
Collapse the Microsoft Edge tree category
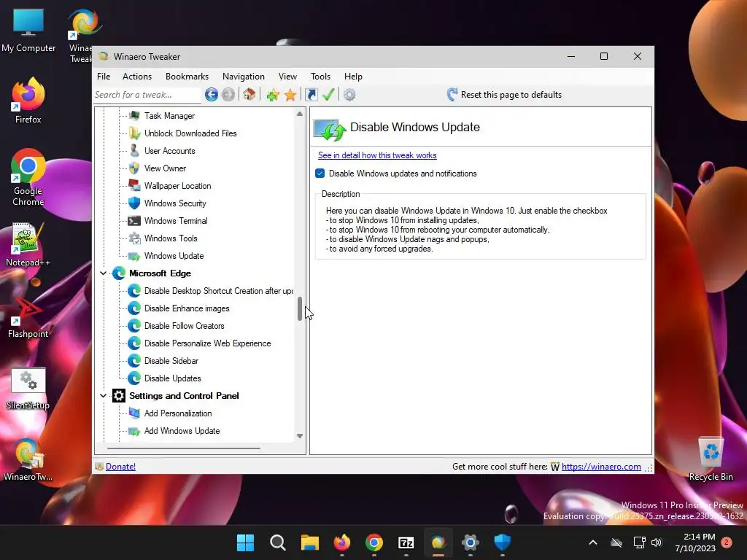[x=103, y=273]
